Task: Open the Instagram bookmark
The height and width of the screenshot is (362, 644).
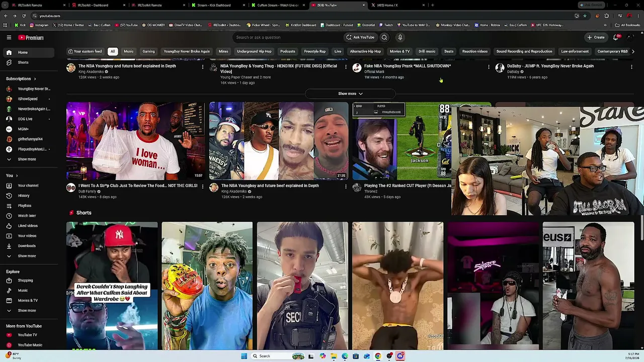Action: [39, 25]
